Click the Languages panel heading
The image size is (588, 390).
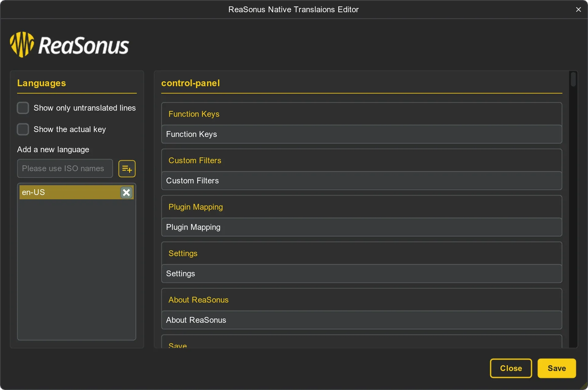point(42,83)
